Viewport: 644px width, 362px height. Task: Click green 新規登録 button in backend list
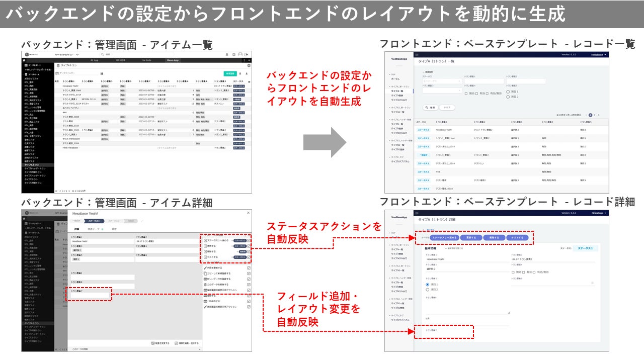click(x=230, y=74)
